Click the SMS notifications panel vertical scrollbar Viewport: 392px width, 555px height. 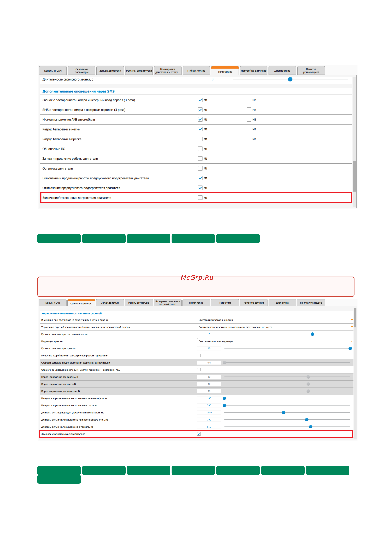(x=354, y=176)
